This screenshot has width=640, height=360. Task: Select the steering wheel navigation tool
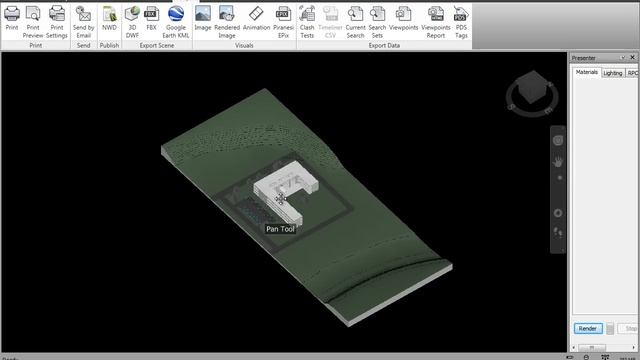(x=558, y=140)
